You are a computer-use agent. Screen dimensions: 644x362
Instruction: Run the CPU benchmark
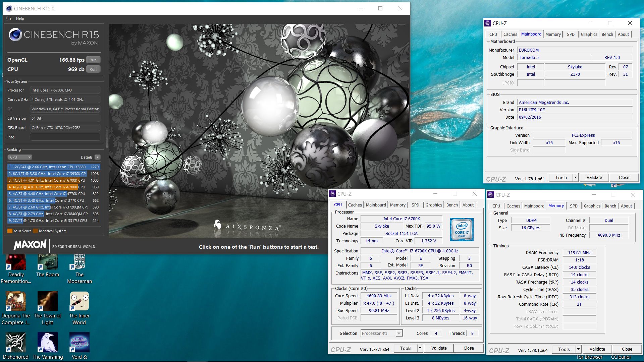click(x=93, y=69)
